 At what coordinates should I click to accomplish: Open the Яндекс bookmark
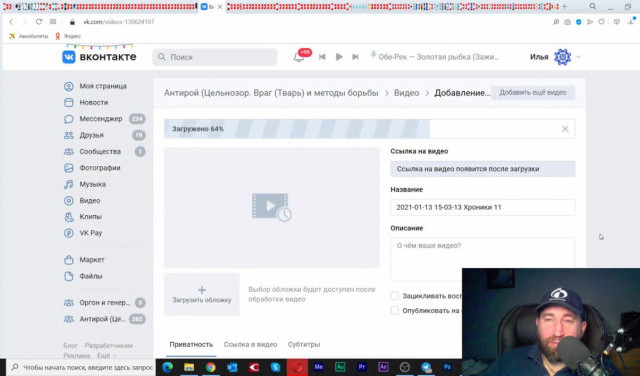coord(68,36)
